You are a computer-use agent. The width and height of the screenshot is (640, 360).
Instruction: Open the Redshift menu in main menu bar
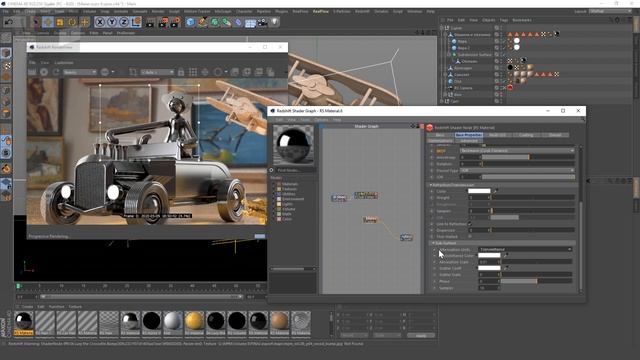(362, 11)
